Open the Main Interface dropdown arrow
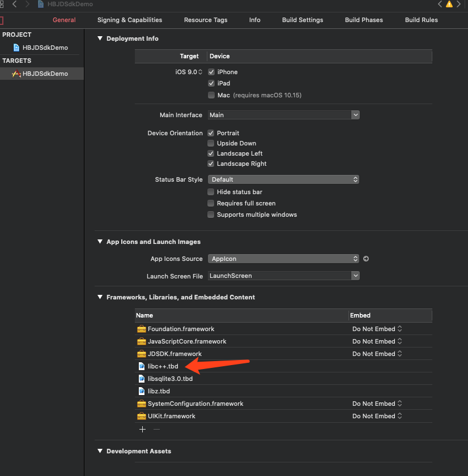 [355, 115]
